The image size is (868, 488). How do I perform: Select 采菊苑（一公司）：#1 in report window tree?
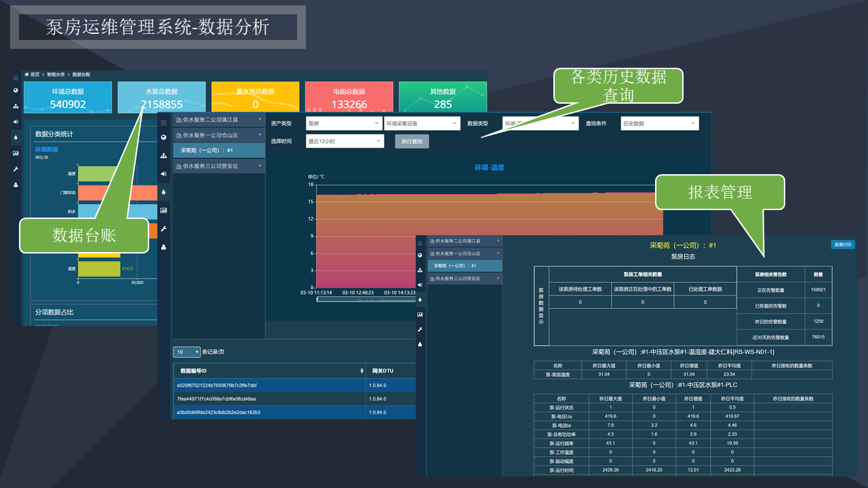coord(465,266)
